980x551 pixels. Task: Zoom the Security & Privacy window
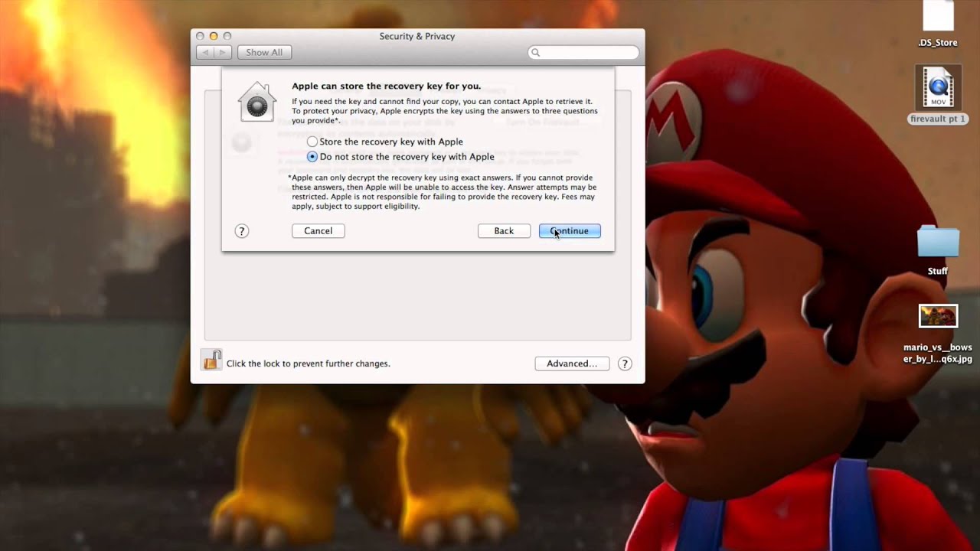pos(227,36)
